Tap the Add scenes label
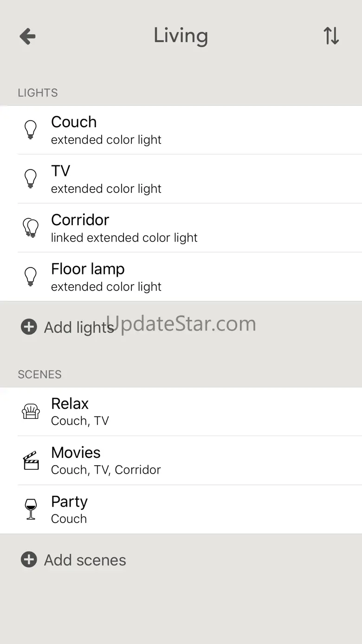 click(85, 560)
